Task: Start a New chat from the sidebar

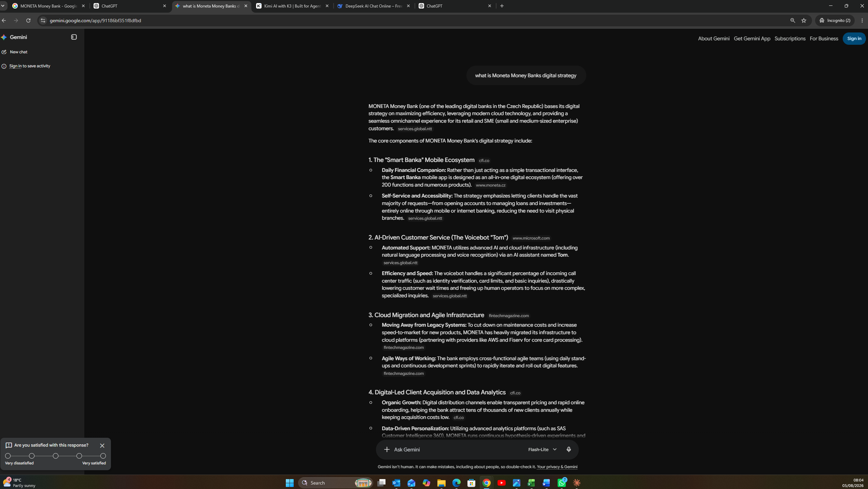Action: pyautogui.click(x=14, y=52)
